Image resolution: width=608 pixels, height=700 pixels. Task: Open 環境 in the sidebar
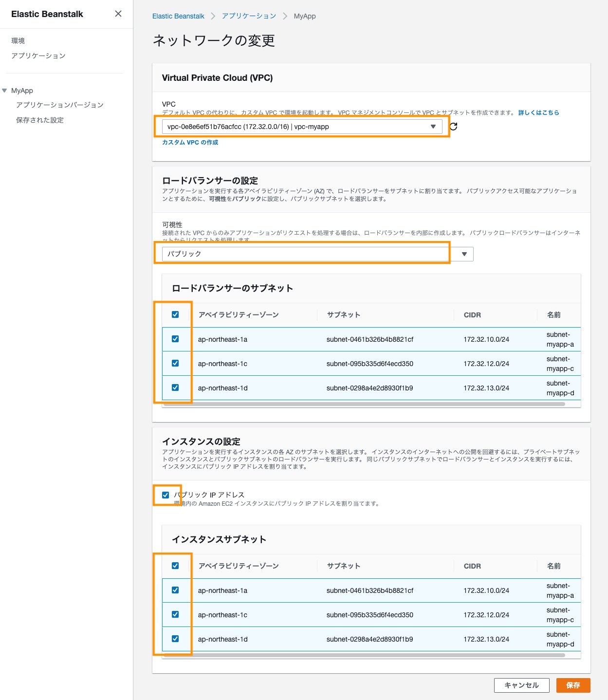coord(18,41)
